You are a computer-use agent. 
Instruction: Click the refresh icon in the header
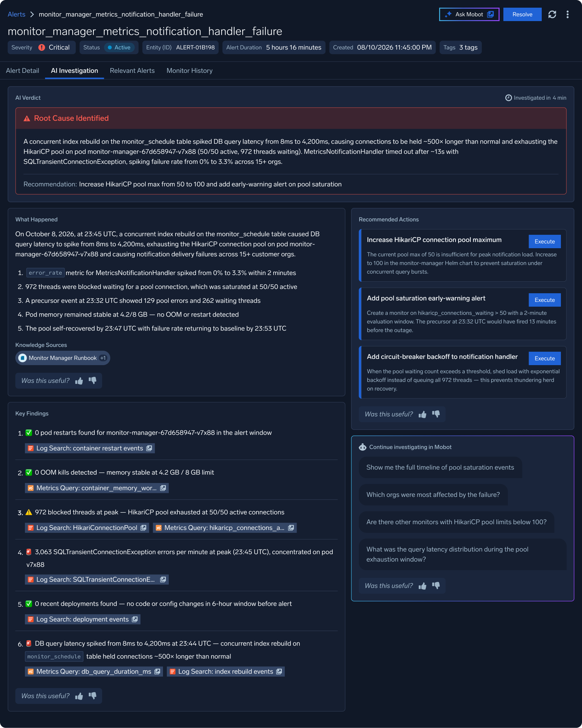click(x=552, y=14)
